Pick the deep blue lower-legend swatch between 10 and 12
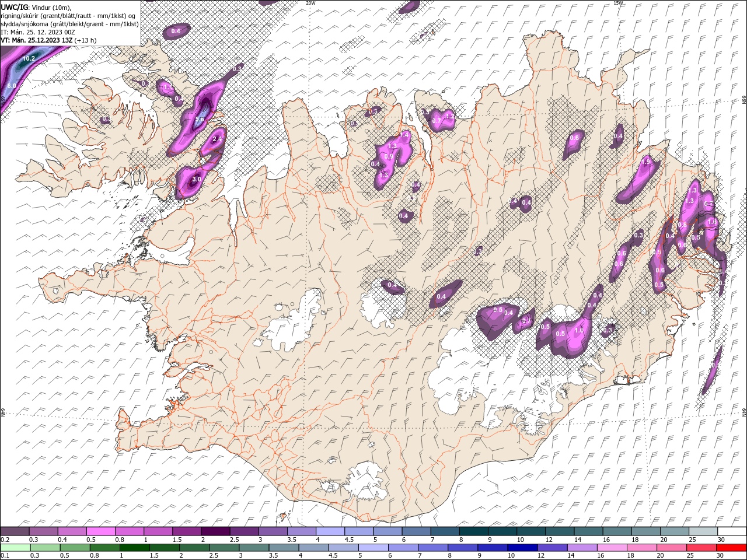The image size is (747, 560). 521,548
